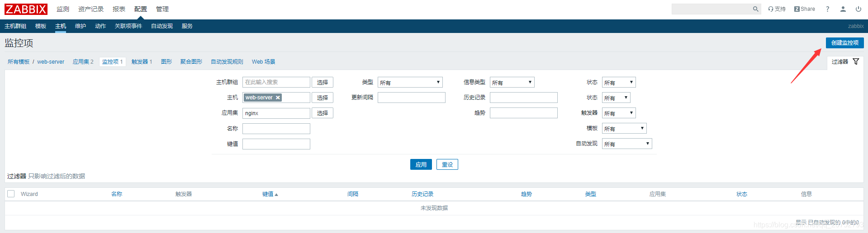Focus the filter 键值 input field
The height and width of the screenshot is (233, 868).
pos(276,144)
